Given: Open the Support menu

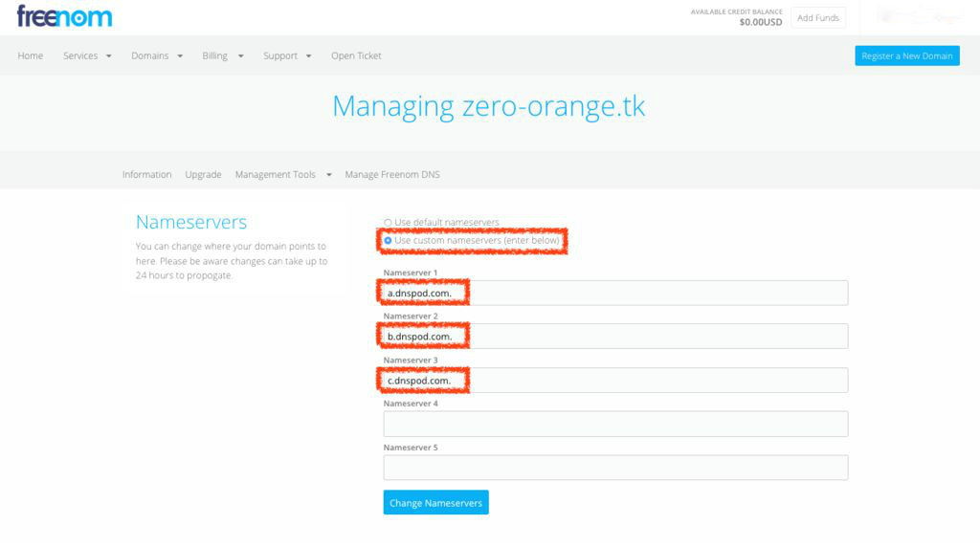Looking at the screenshot, I should point(280,55).
